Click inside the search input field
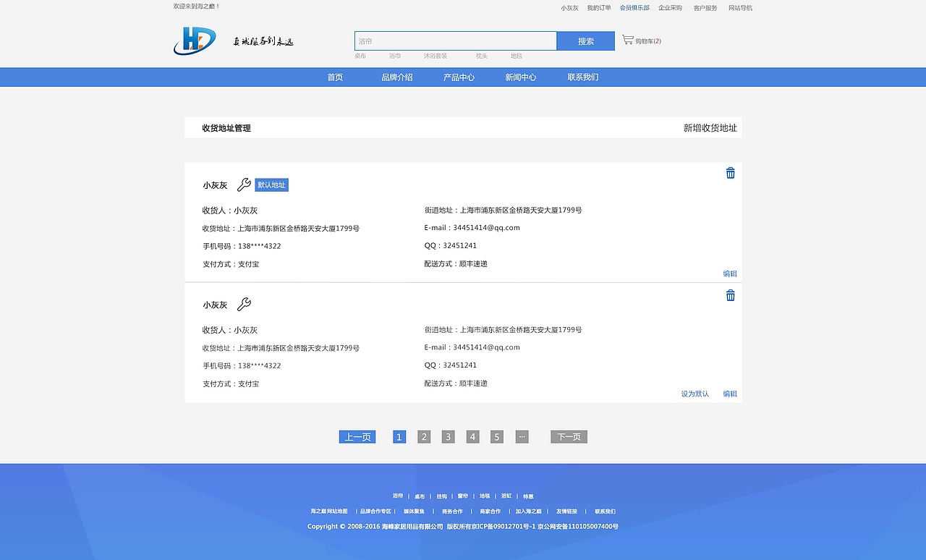The image size is (926, 560). pos(454,41)
